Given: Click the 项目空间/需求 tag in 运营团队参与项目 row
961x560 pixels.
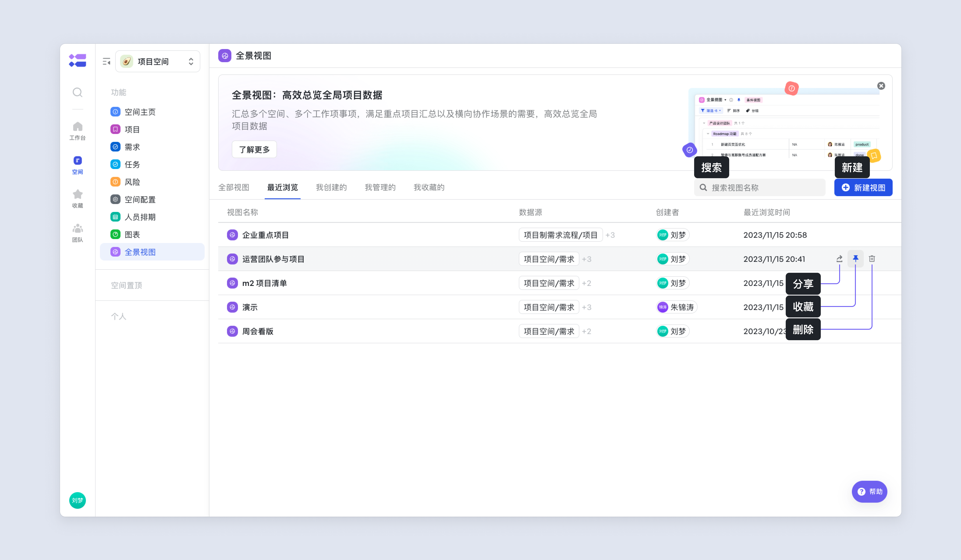Looking at the screenshot, I should 549,259.
